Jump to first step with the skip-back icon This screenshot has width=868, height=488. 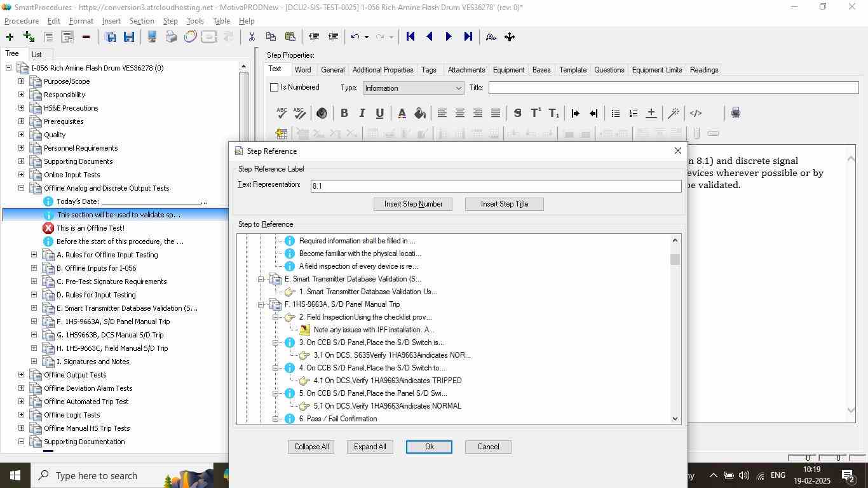click(410, 37)
